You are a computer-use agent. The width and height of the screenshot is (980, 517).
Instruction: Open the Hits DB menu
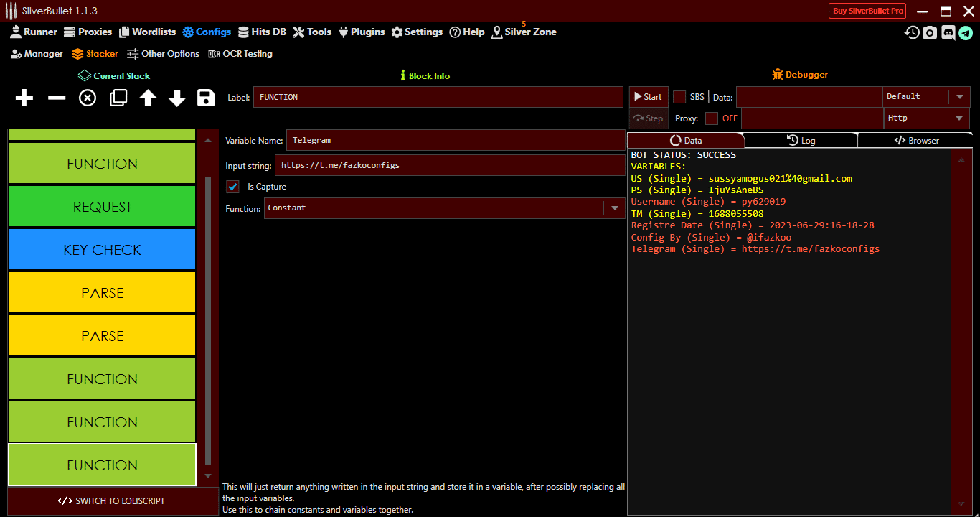click(x=263, y=32)
